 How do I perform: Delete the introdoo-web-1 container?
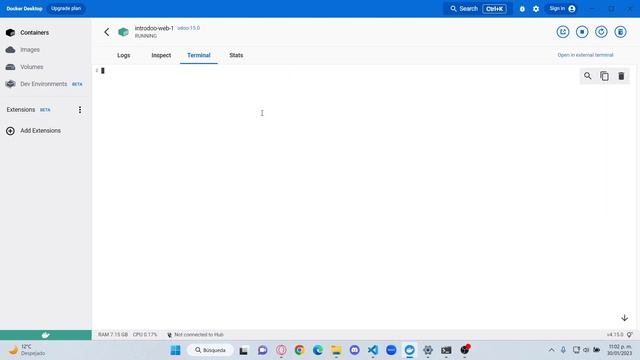click(620, 32)
